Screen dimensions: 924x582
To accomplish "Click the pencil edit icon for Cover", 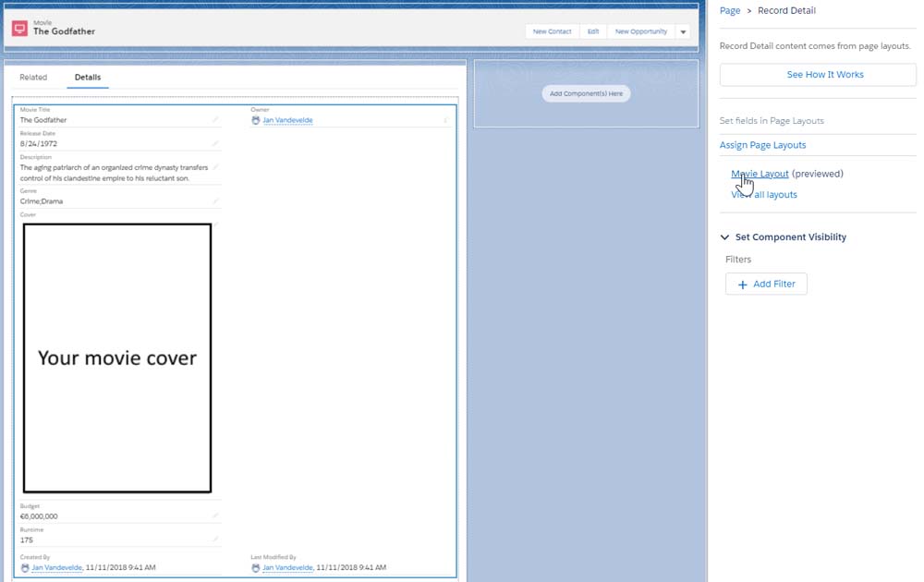I will [x=215, y=224].
